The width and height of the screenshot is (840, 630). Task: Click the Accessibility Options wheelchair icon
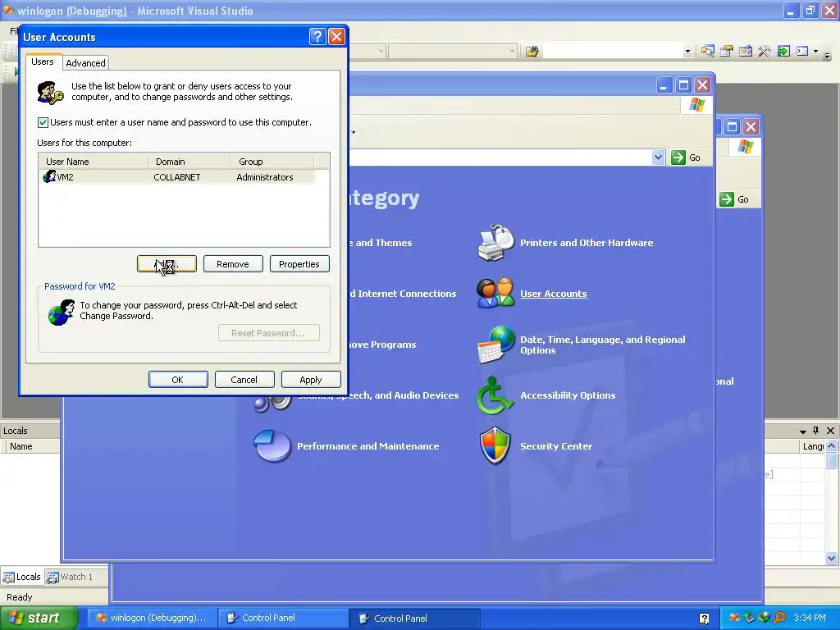click(495, 395)
